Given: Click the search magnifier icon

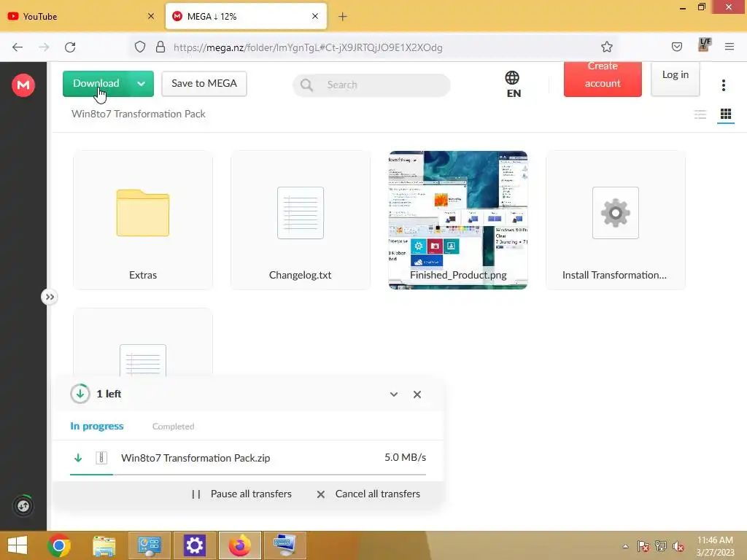Looking at the screenshot, I should (306, 85).
